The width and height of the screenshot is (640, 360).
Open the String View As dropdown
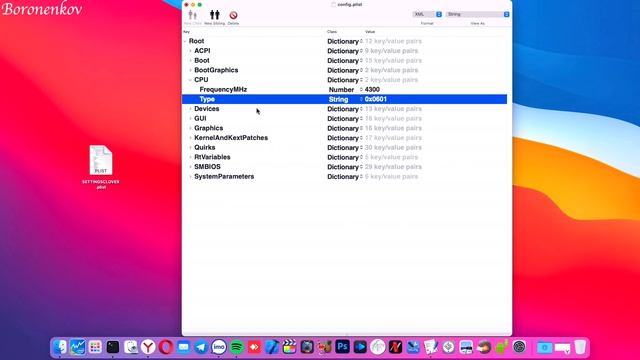point(478,14)
